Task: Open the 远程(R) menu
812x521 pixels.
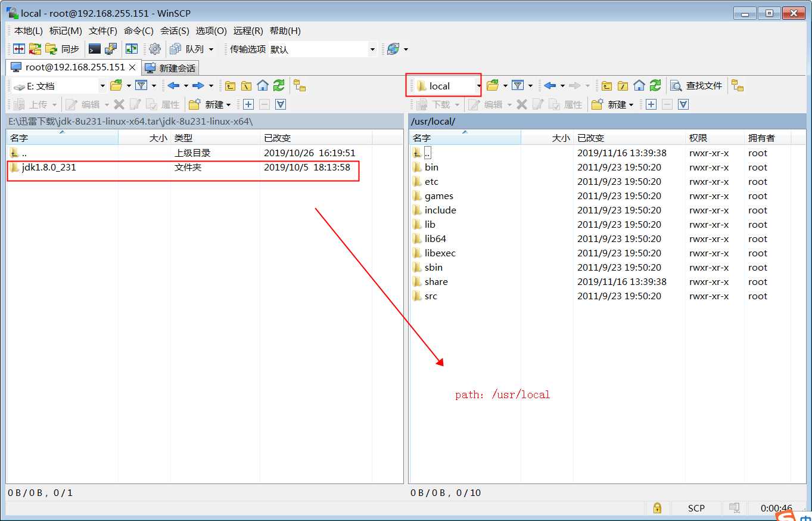Action: click(248, 31)
